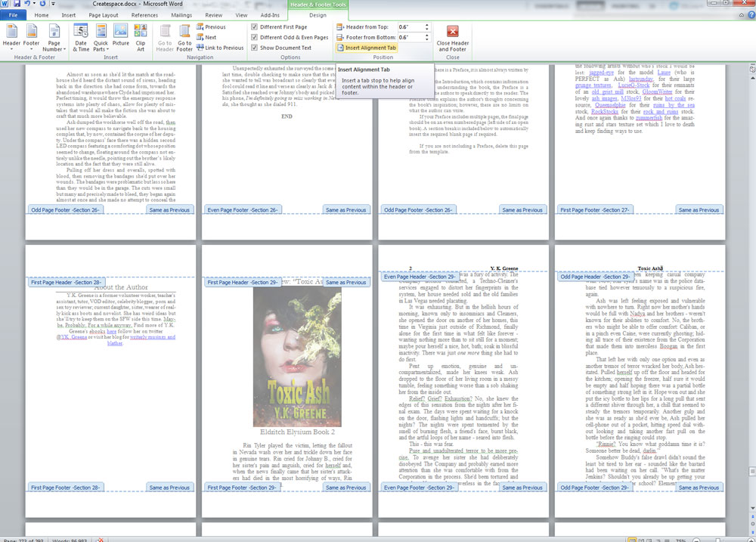Disable Show Document Text option

pos(255,48)
